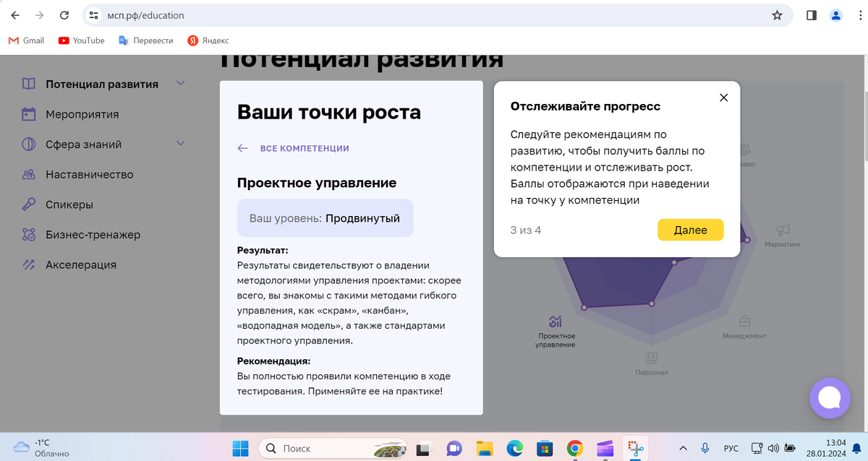The height and width of the screenshot is (461, 868).
Task: Collapse the Потенциал развития section chevron
Action: click(x=180, y=83)
